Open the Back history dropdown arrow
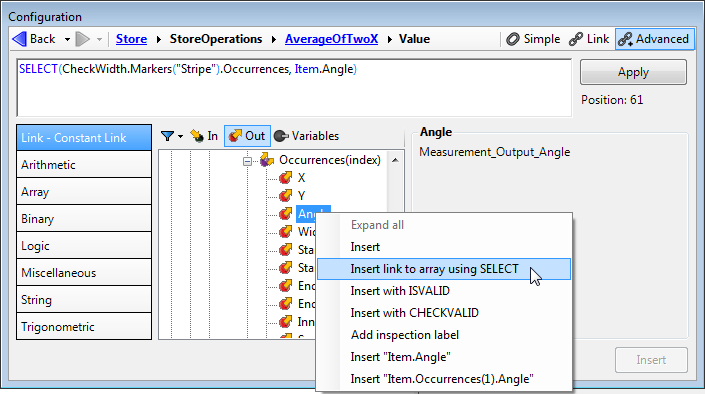Screen dimensions: 705x394 (x=67, y=40)
